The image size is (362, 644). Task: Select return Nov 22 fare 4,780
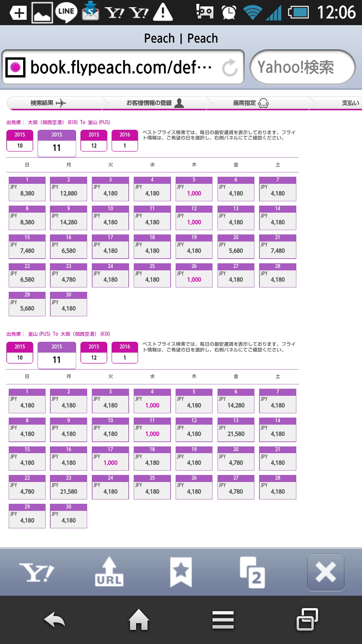click(27, 487)
